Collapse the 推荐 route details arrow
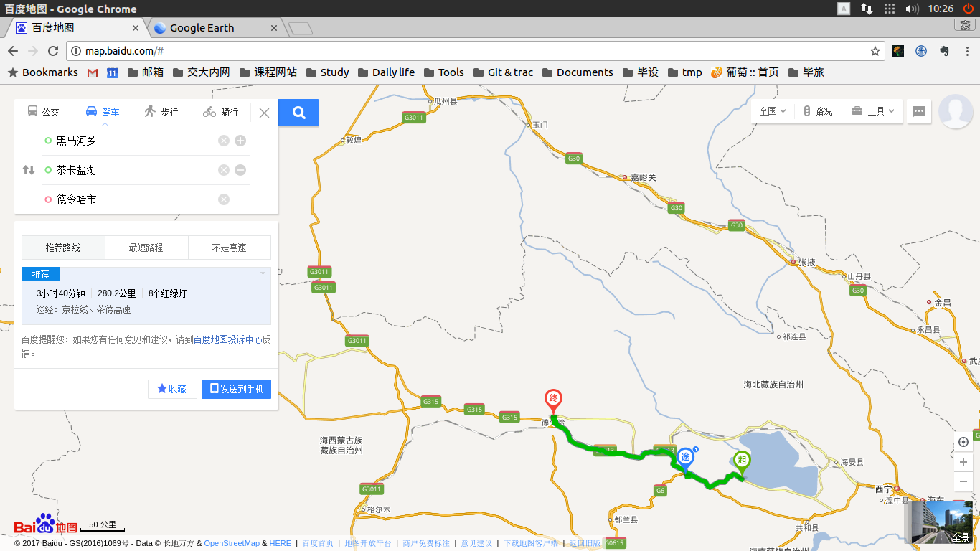The height and width of the screenshot is (551, 980). [263, 273]
